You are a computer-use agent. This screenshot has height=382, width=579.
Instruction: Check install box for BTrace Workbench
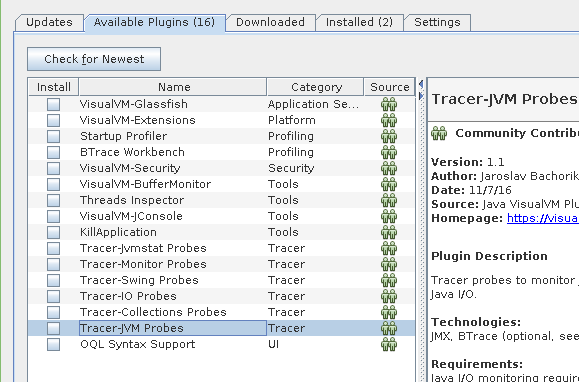click(x=53, y=152)
